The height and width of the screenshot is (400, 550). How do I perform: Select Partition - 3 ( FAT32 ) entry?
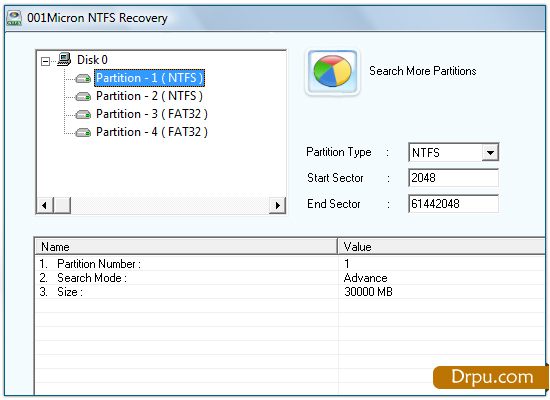click(152, 114)
